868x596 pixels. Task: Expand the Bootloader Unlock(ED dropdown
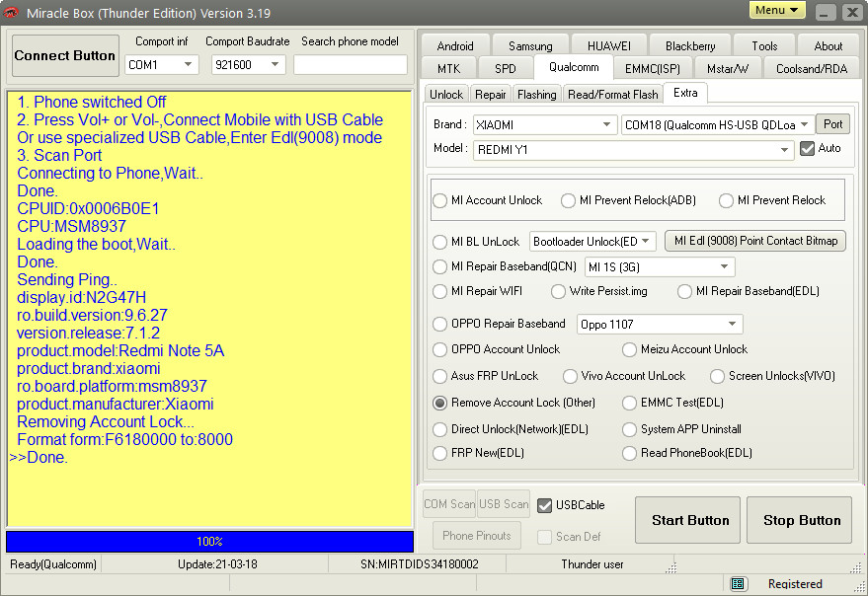(x=646, y=242)
